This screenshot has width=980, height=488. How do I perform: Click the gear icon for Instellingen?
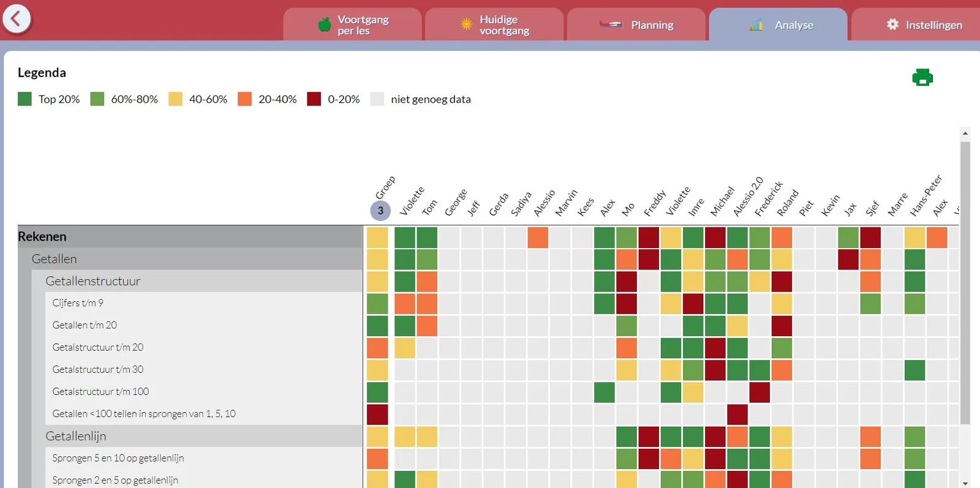892,24
